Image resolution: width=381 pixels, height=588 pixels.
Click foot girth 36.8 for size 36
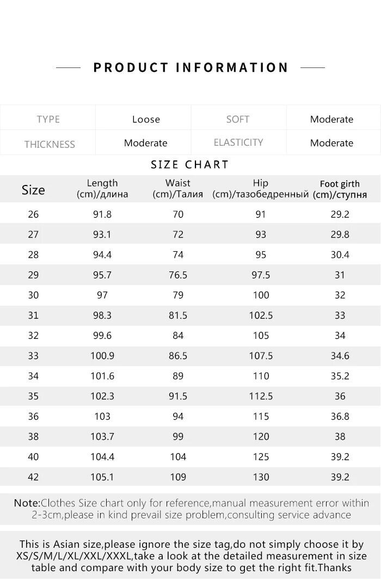pos(340,416)
